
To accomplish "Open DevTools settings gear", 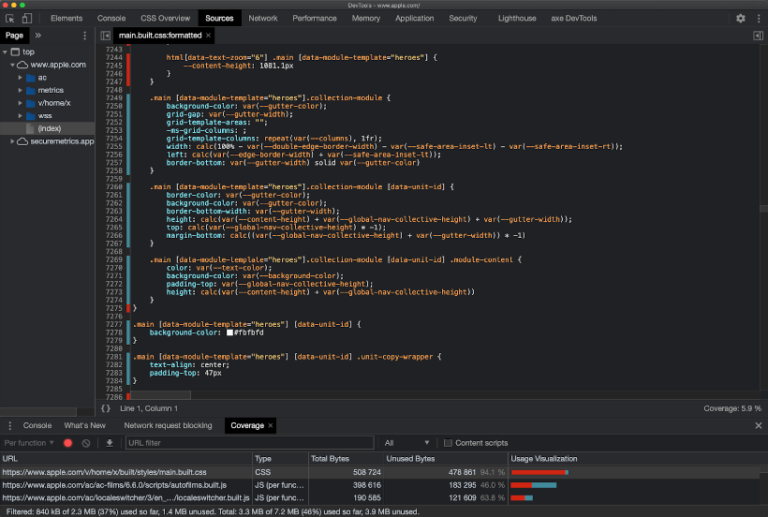I will 740,18.
